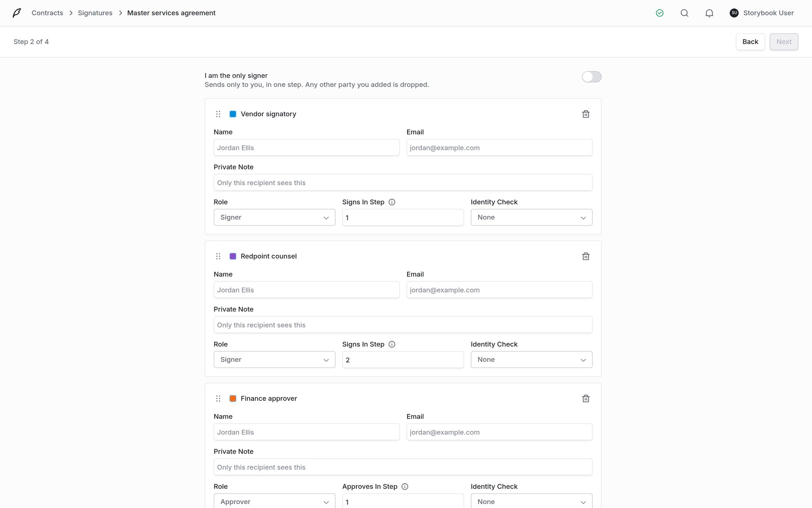Open search via the magnifier icon
This screenshot has width=812, height=508.
684,13
